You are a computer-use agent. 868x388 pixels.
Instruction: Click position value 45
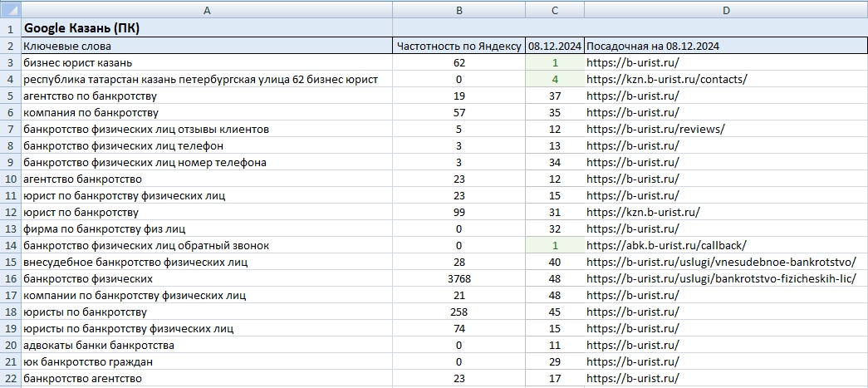tap(555, 312)
